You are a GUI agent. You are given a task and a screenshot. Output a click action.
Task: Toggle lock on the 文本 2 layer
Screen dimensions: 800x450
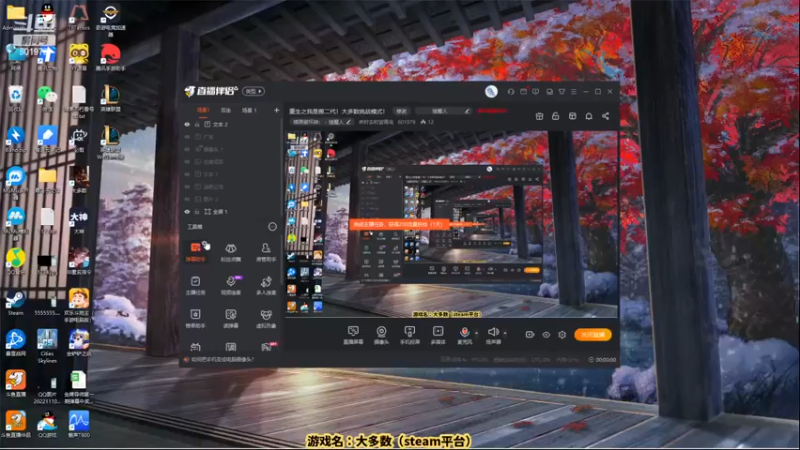point(197,124)
